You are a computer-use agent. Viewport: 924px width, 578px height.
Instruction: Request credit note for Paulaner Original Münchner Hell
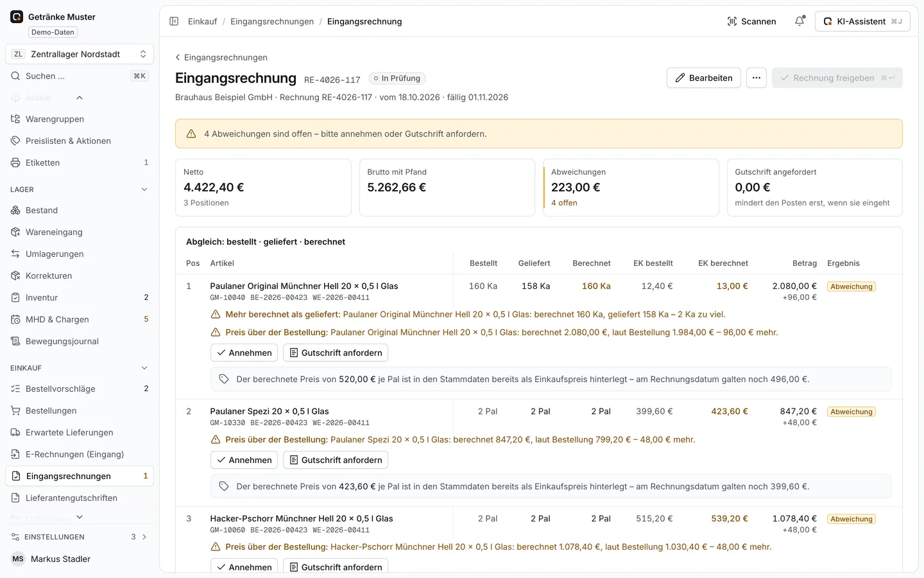coord(336,353)
